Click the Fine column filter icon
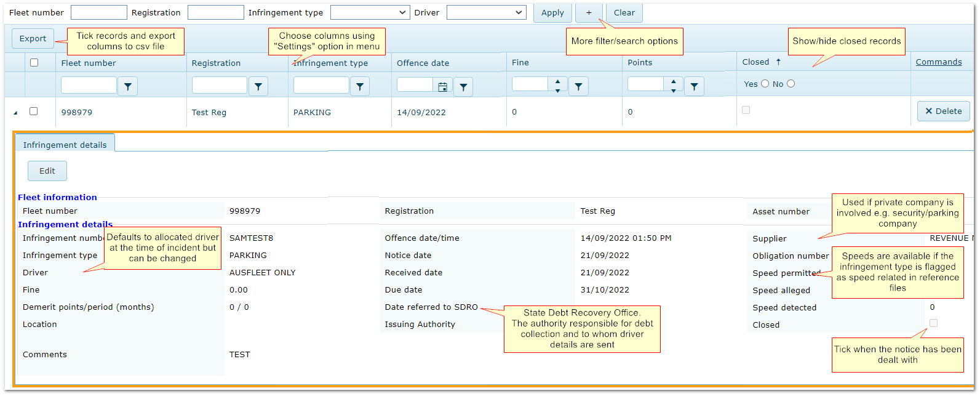Image resolution: width=980 pixels, height=396 pixels. pos(578,87)
